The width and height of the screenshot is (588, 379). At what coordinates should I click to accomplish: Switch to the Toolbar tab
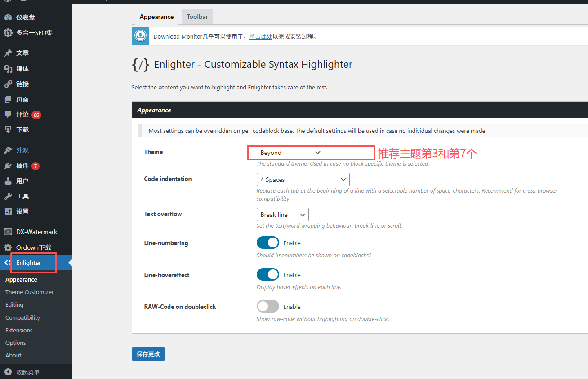click(x=197, y=17)
